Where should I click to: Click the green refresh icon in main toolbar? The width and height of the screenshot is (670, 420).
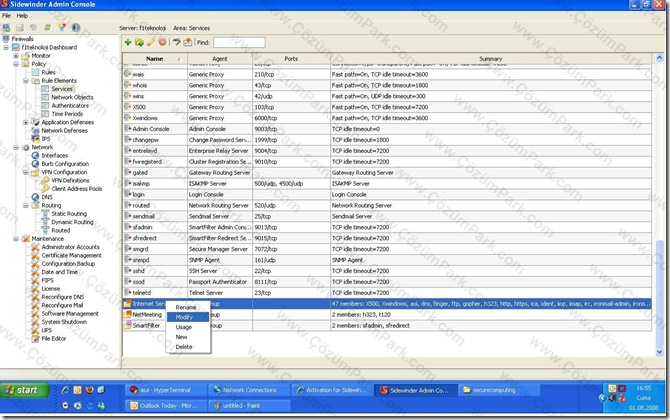click(x=47, y=28)
